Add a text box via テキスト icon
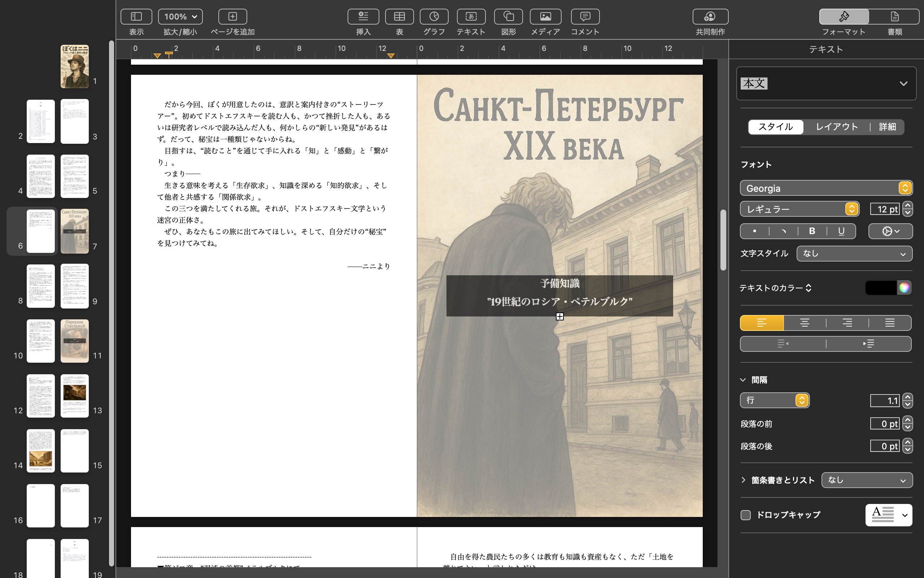The height and width of the screenshot is (578, 924). [471, 17]
